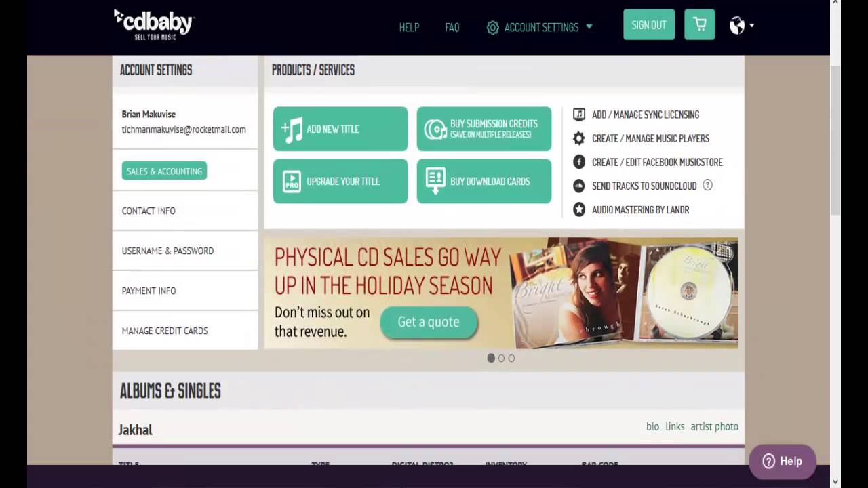Open Payment Info settings
Viewport: 868px width, 488px height.
pyautogui.click(x=149, y=291)
